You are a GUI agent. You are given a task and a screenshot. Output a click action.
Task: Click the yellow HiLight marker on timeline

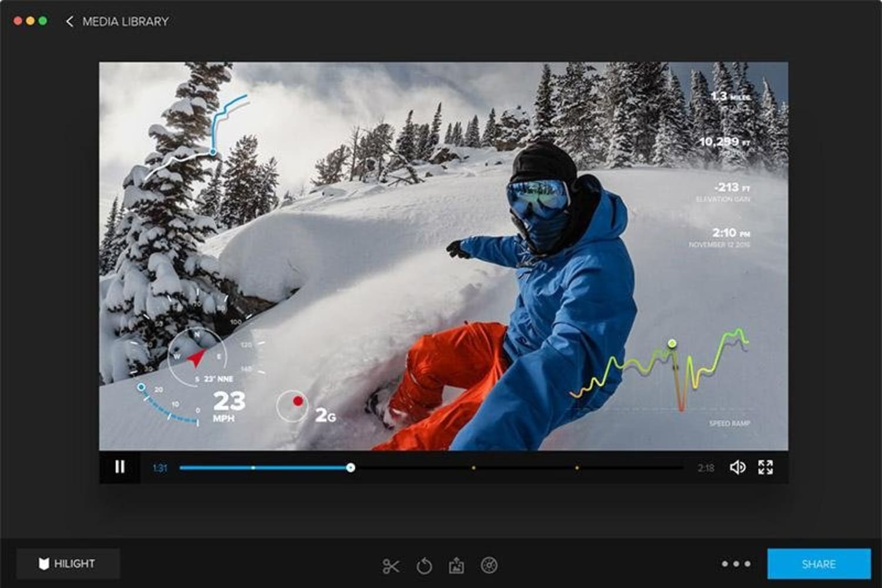[x=474, y=467]
